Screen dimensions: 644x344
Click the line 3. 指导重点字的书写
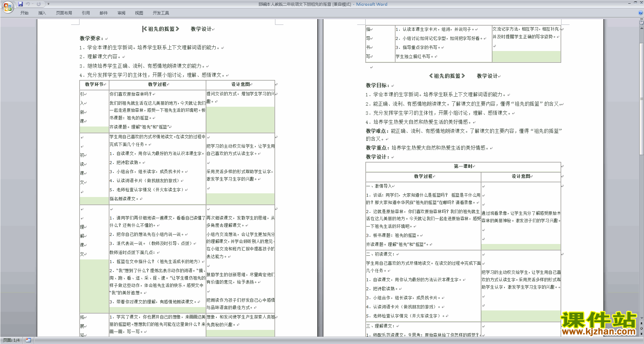[x=418, y=48]
